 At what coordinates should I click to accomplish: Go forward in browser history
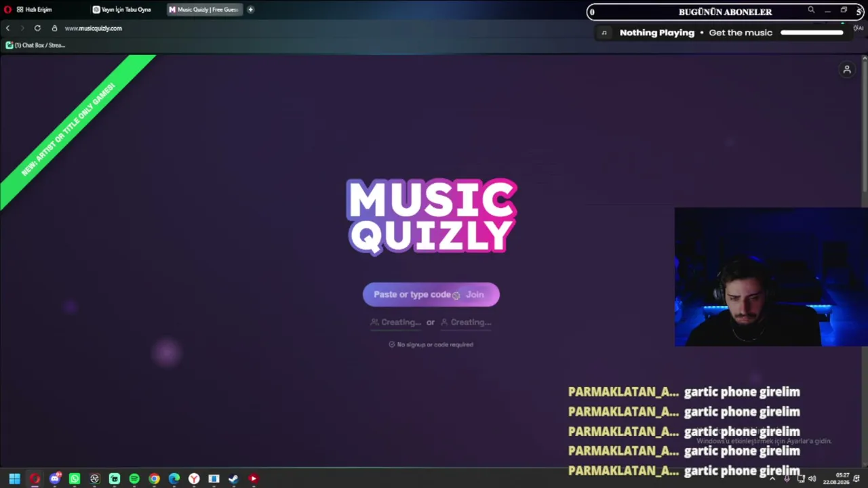tap(22, 28)
